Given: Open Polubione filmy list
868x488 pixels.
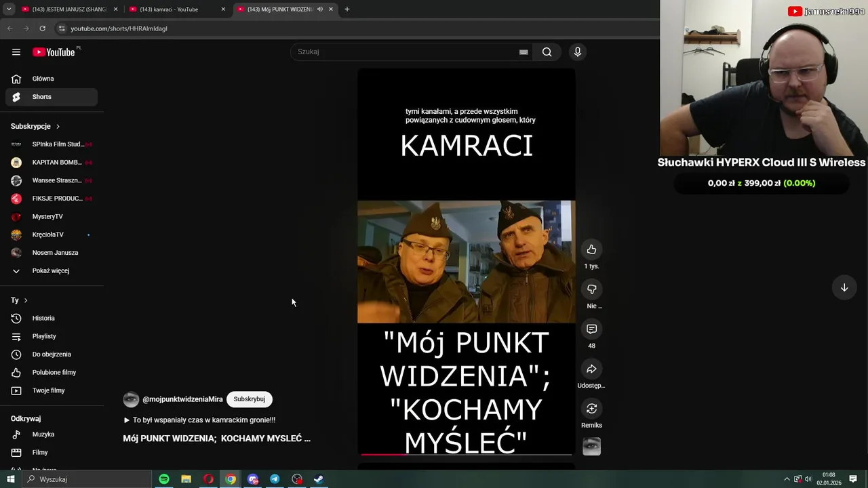Looking at the screenshot, I should pos(52,372).
